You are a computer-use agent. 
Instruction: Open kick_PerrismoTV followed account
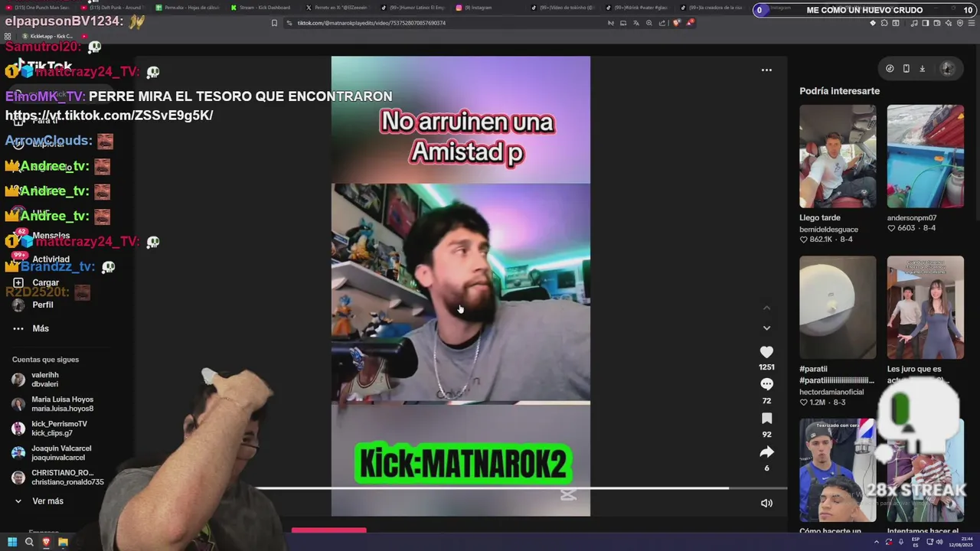[x=49, y=429]
